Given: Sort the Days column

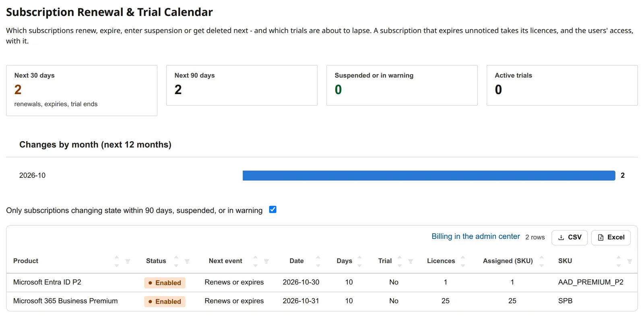Looking at the screenshot, I should point(359,261).
